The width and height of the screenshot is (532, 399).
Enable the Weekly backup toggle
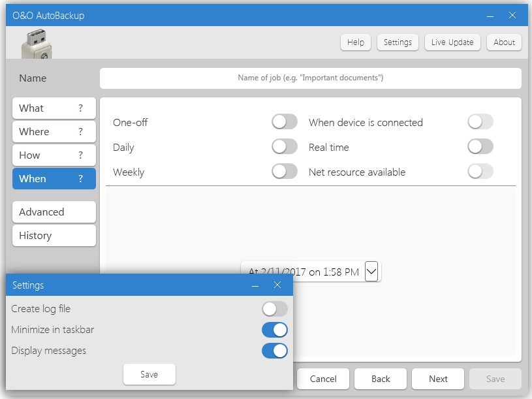tap(285, 172)
